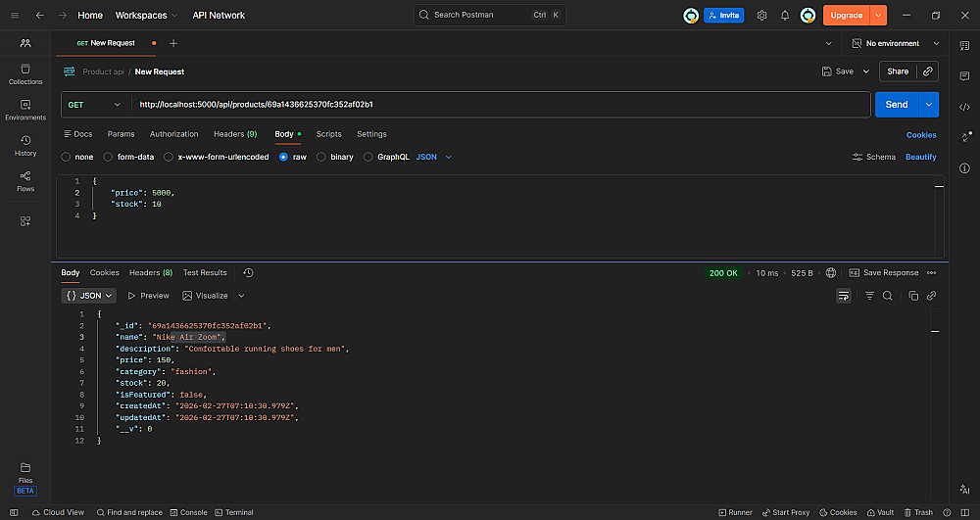980x520 pixels.
Task: Select the form-data body type
Action: (109, 157)
